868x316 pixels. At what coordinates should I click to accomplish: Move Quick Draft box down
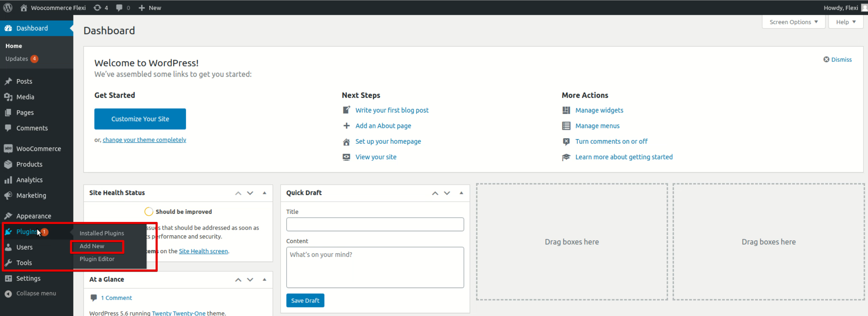coord(447,193)
